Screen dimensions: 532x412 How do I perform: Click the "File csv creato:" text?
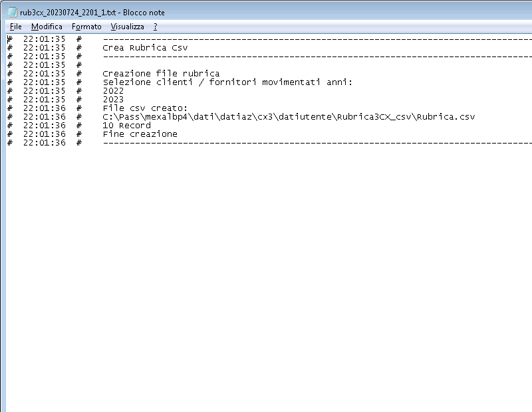pyautogui.click(x=145, y=108)
